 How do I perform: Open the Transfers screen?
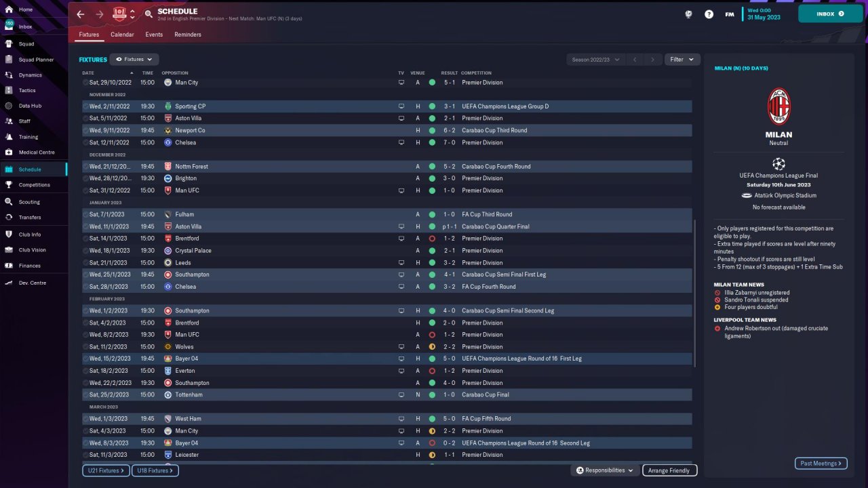pos(30,218)
